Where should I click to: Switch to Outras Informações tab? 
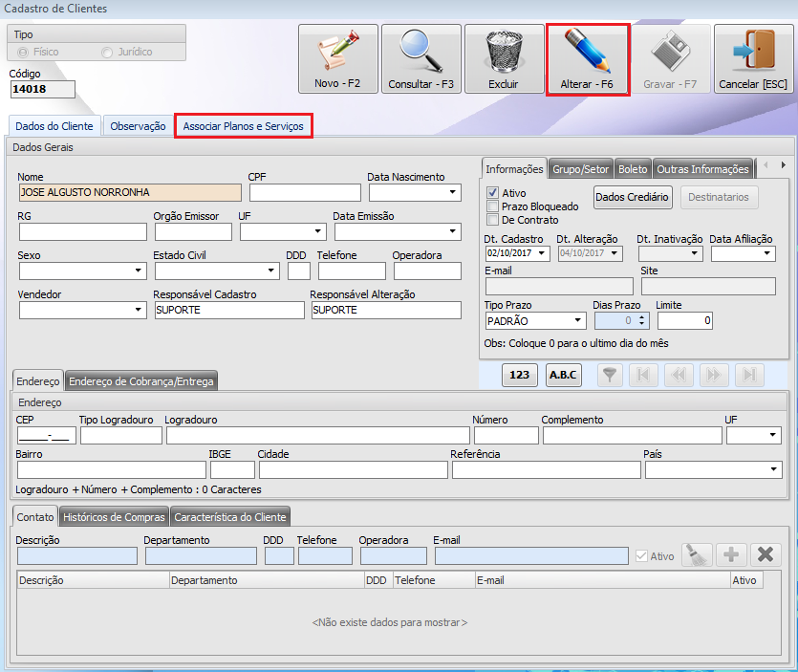point(702,169)
